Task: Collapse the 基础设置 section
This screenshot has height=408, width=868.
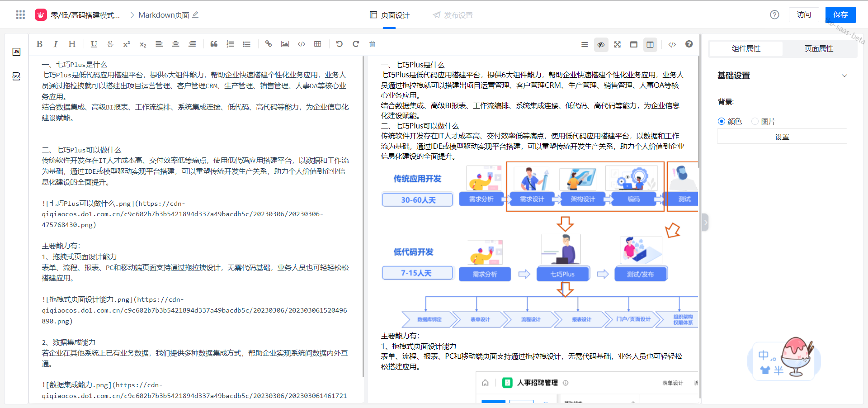Action: (x=844, y=76)
